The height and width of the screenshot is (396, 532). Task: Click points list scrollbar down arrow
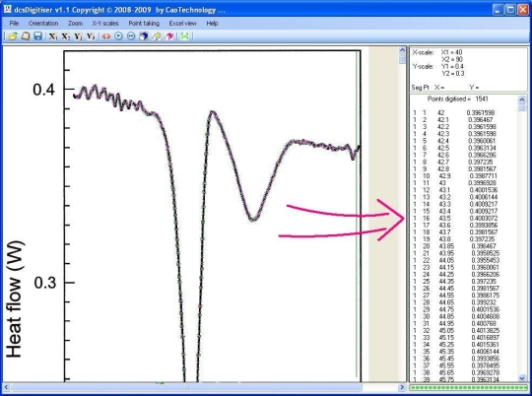point(522,377)
